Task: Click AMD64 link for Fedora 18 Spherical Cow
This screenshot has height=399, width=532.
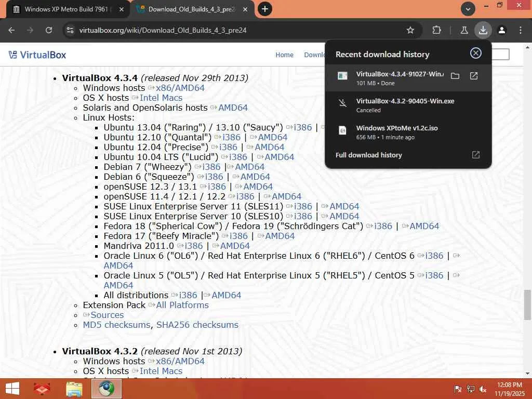Action: click(x=424, y=225)
